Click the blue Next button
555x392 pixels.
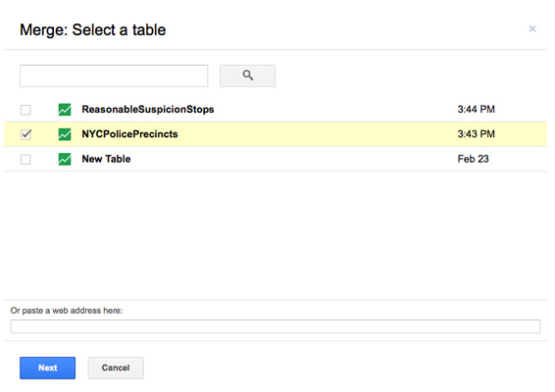click(47, 367)
